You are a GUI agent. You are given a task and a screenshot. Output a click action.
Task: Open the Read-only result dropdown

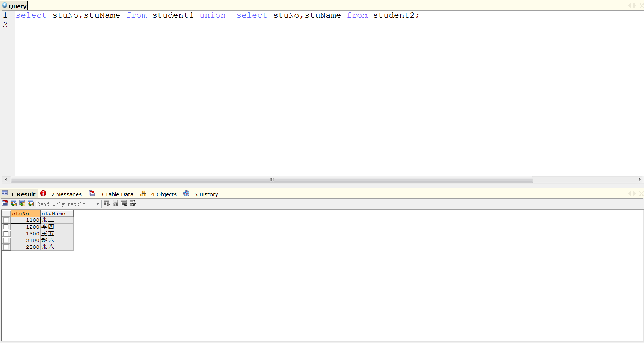pos(97,204)
